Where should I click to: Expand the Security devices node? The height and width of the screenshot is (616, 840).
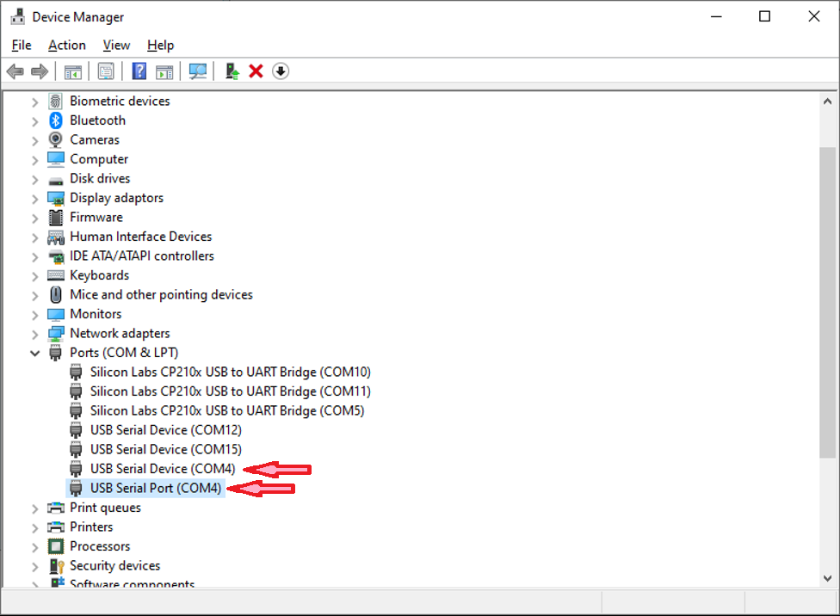click(34, 566)
